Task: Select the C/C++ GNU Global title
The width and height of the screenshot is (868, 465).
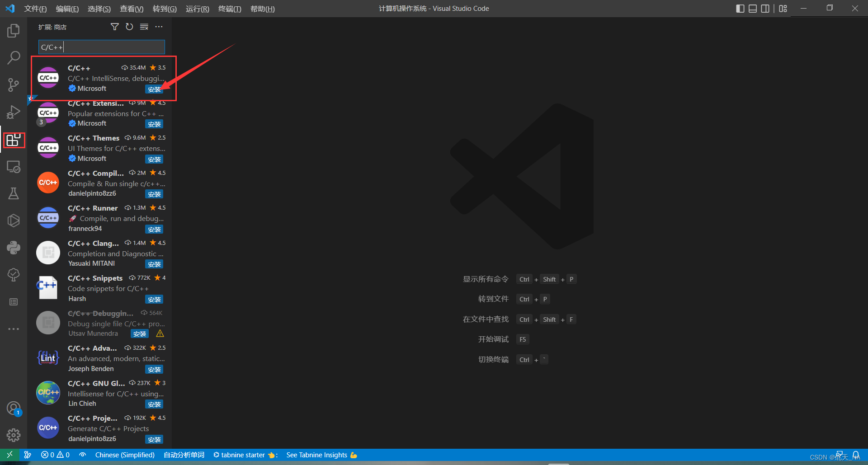Action: pos(96,383)
